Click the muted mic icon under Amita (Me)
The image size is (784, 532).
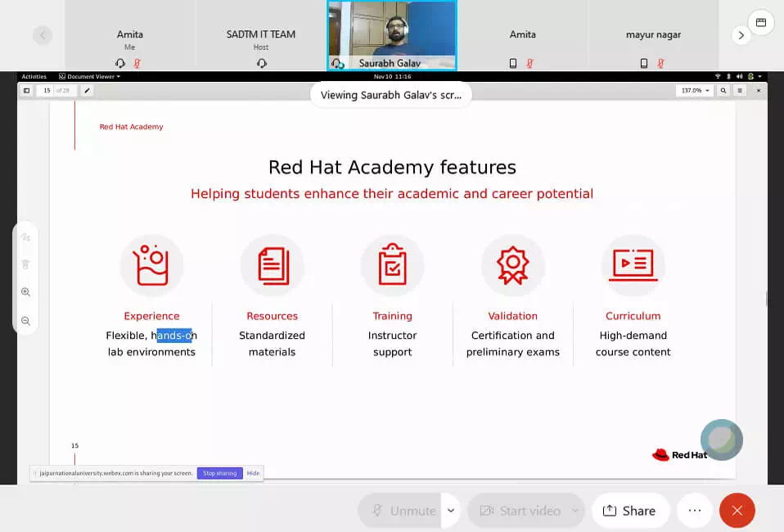(x=137, y=63)
